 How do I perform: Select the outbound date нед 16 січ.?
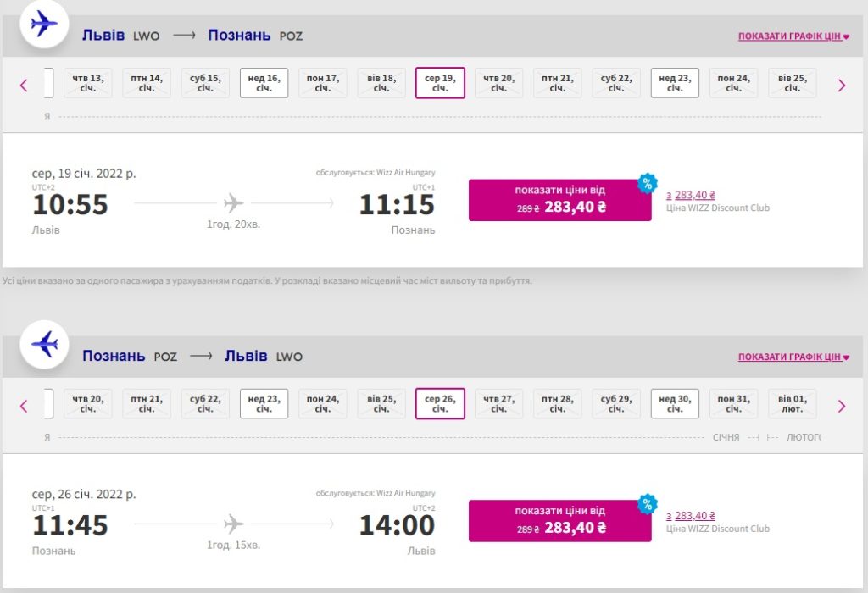pos(264,83)
